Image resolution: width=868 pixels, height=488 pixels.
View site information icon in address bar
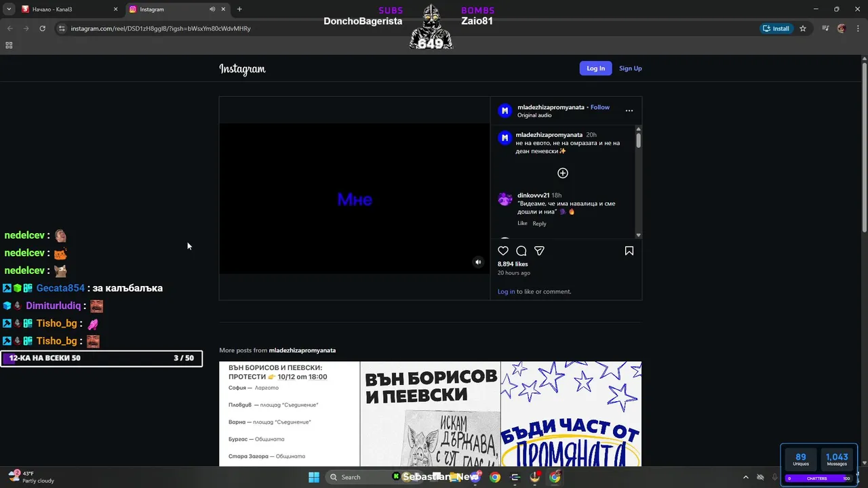(62, 28)
